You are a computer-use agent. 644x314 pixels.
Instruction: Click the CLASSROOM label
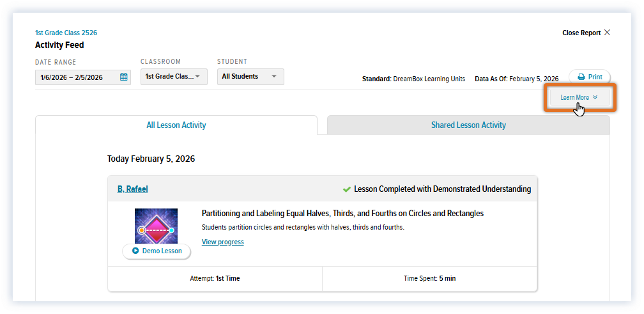[160, 61]
